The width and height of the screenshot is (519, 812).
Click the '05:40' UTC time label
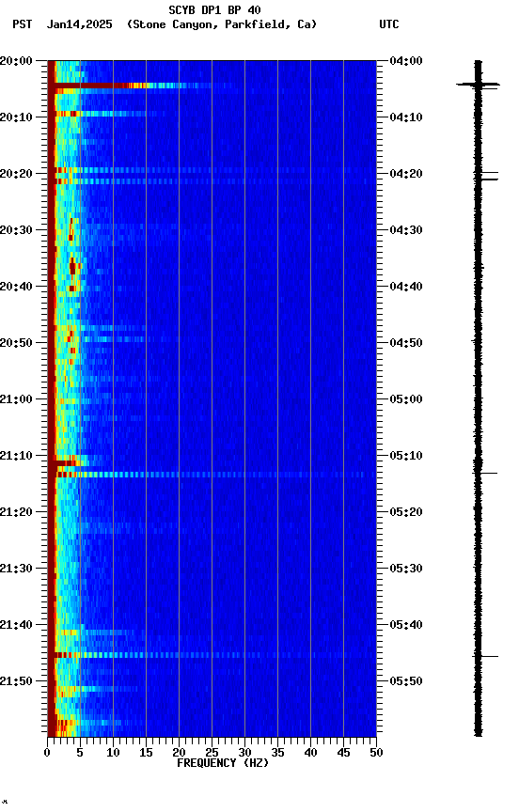(406, 625)
